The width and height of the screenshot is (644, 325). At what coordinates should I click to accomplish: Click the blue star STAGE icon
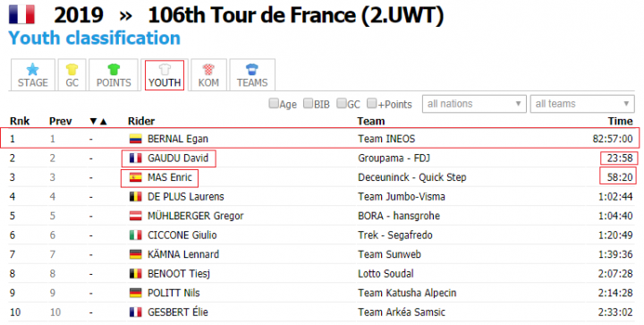(x=32, y=69)
